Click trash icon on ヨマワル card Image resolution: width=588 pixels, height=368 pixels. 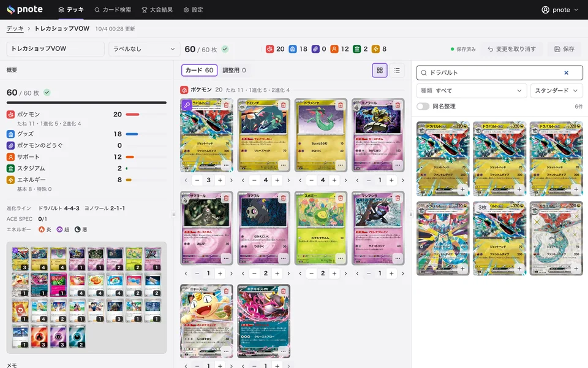click(283, 198)
